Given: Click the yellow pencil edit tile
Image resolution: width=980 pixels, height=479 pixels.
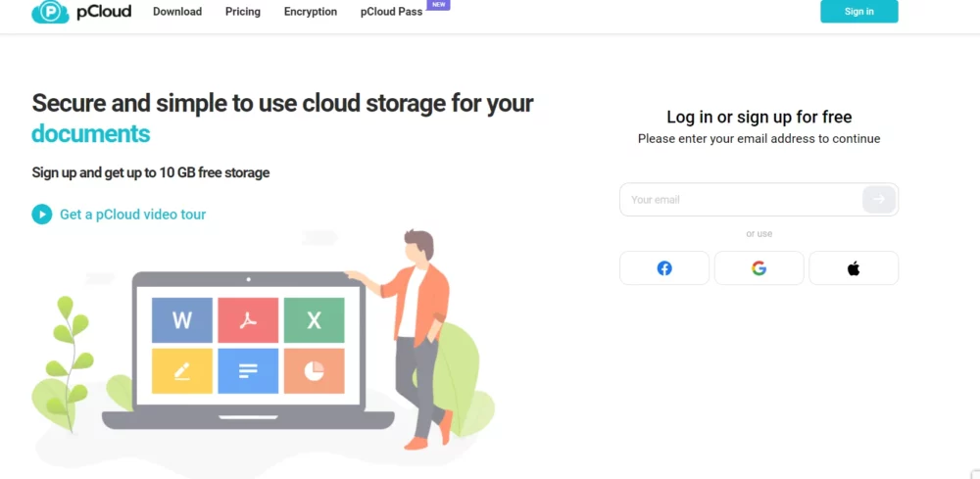Looking at the screenshot, I should (x=182, y=371).
